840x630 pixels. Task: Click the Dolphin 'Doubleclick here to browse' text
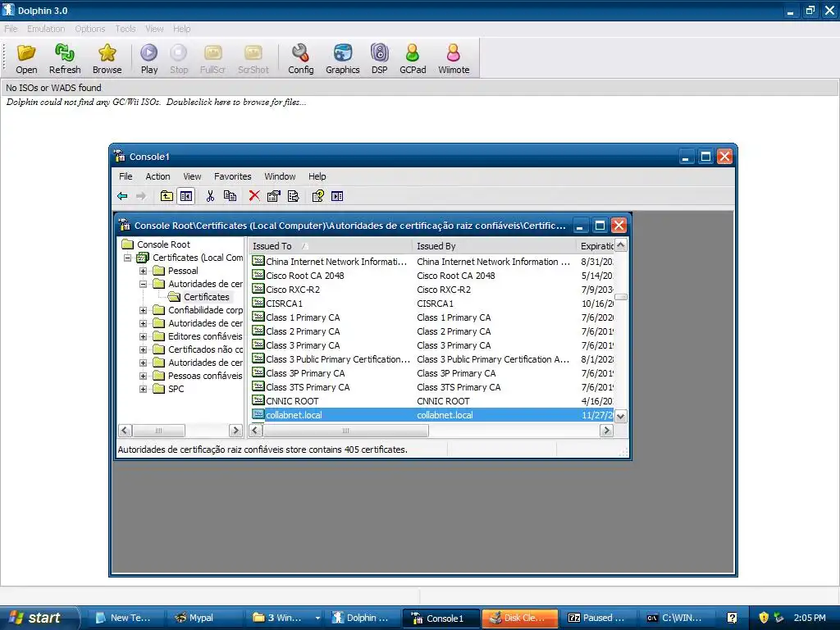235,102
